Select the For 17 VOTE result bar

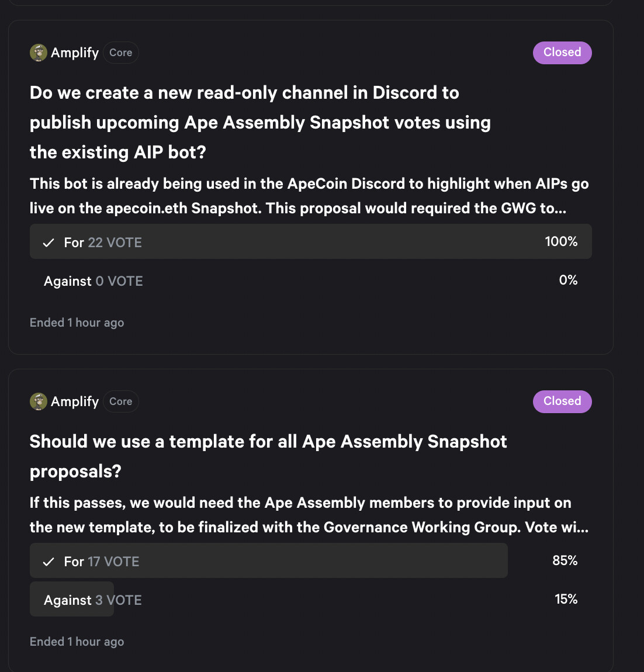(269, 560)
